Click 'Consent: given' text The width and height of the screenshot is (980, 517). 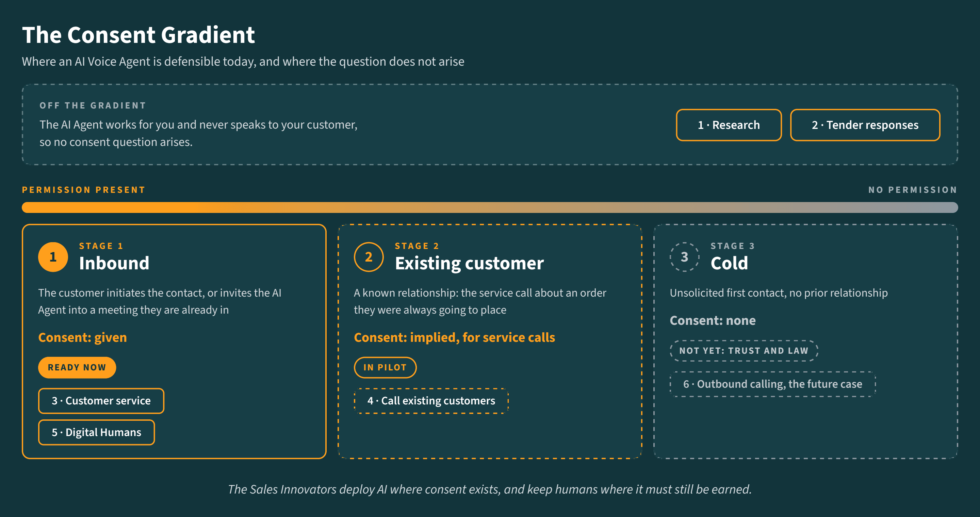pos(83,337)
